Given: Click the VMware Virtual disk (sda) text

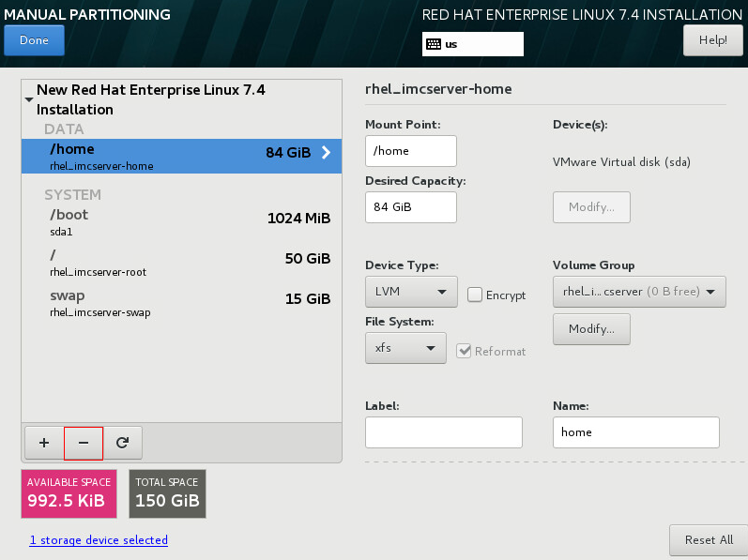Looking at the screenshot, I should coord(621,162).
